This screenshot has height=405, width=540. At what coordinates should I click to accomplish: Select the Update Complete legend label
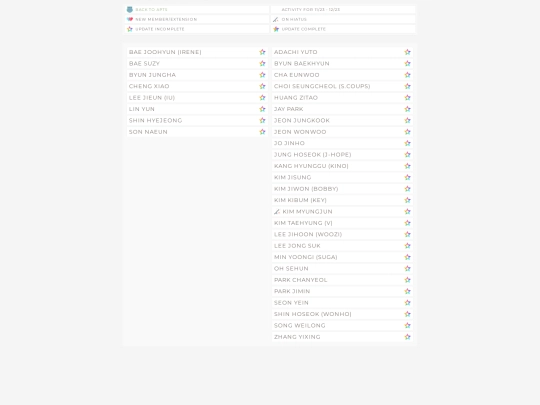[304, 29]
